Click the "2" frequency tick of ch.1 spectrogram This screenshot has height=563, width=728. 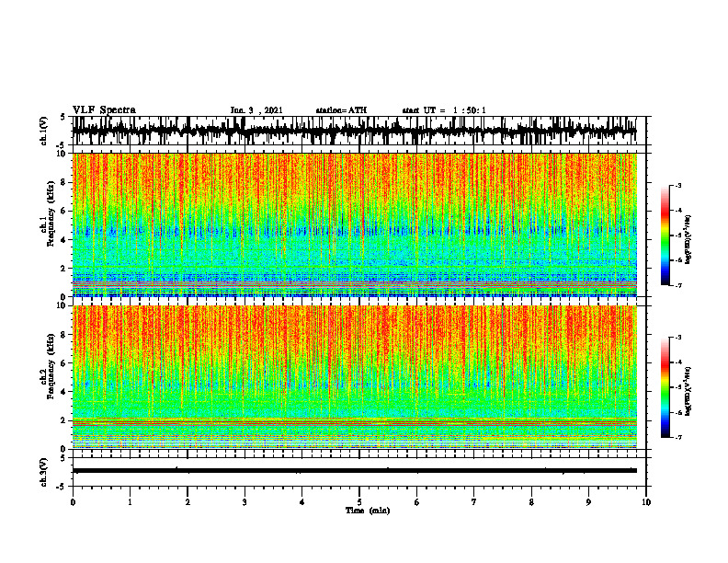coord(64,268)
